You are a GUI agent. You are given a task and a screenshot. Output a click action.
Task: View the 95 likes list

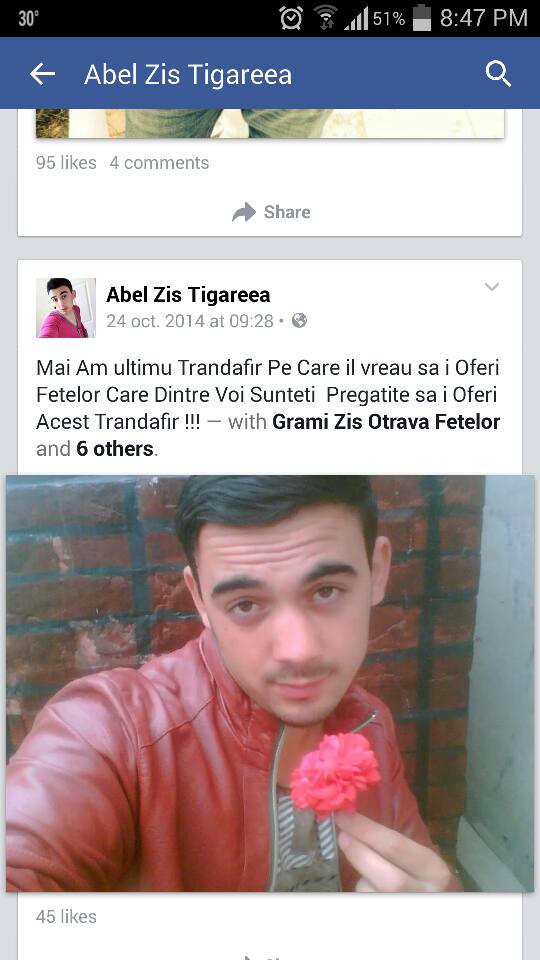pos(66,163)
